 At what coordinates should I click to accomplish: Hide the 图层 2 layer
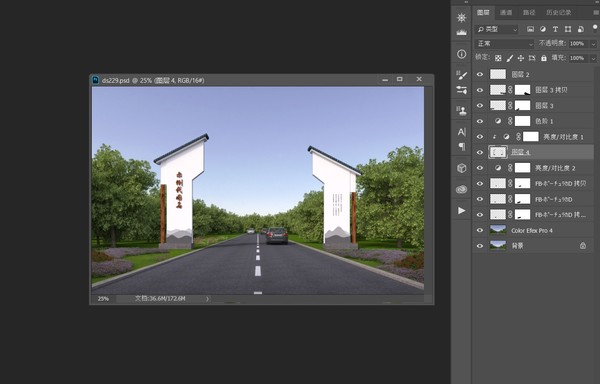tap(480, 74)
